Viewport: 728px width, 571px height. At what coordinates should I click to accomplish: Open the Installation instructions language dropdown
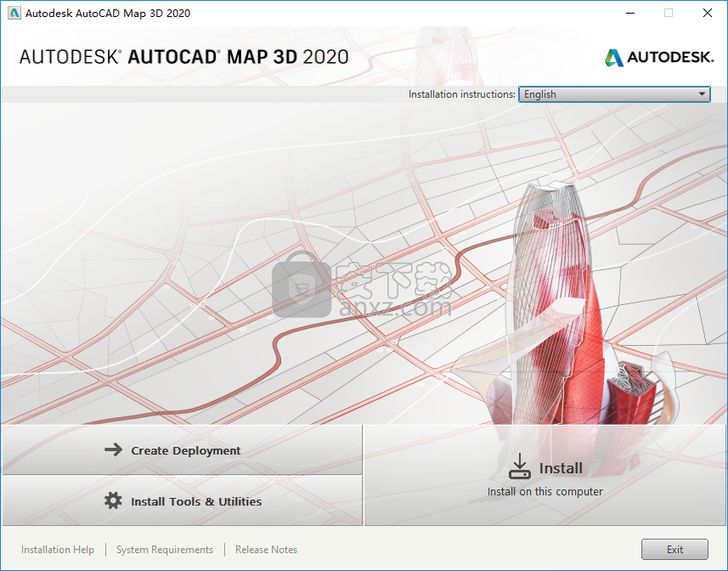point(614,94)
